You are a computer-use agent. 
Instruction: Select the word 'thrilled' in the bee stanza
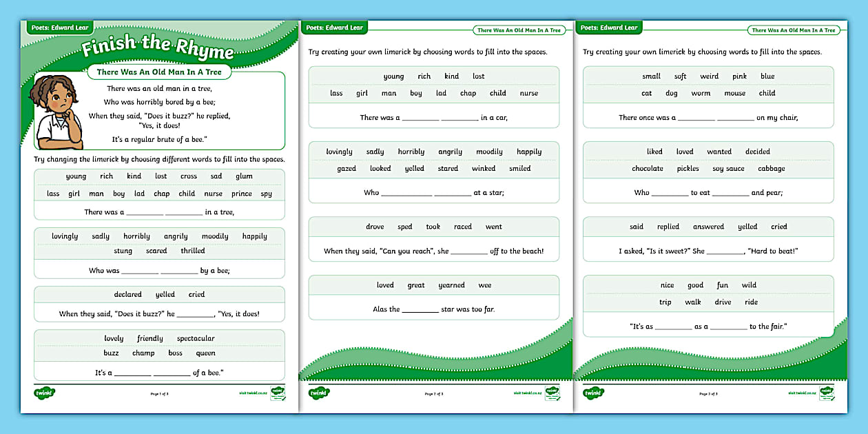192,250
